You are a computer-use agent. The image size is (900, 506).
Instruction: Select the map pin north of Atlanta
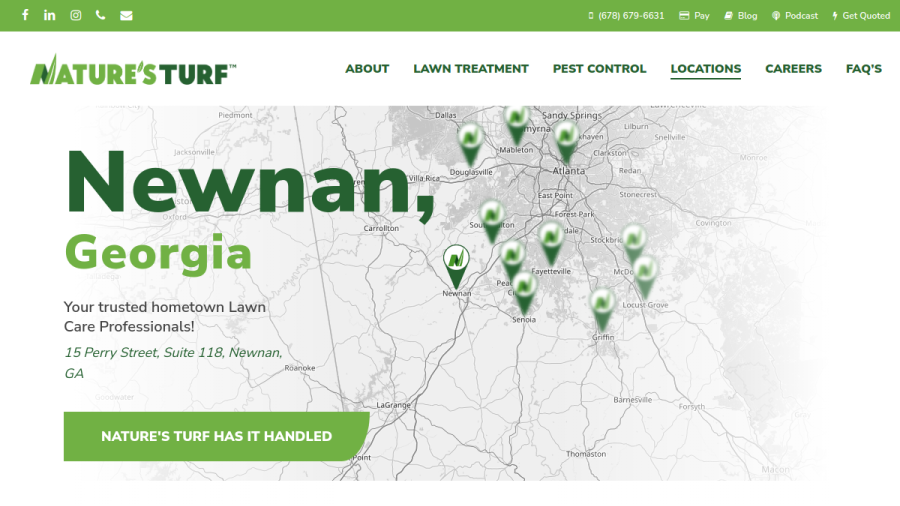(567, 141)
